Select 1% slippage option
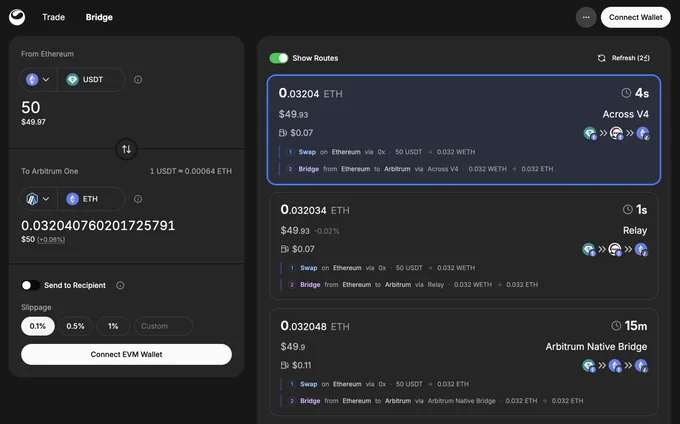The width and height of the screenshot is (680, 424). tap(113, 326)
